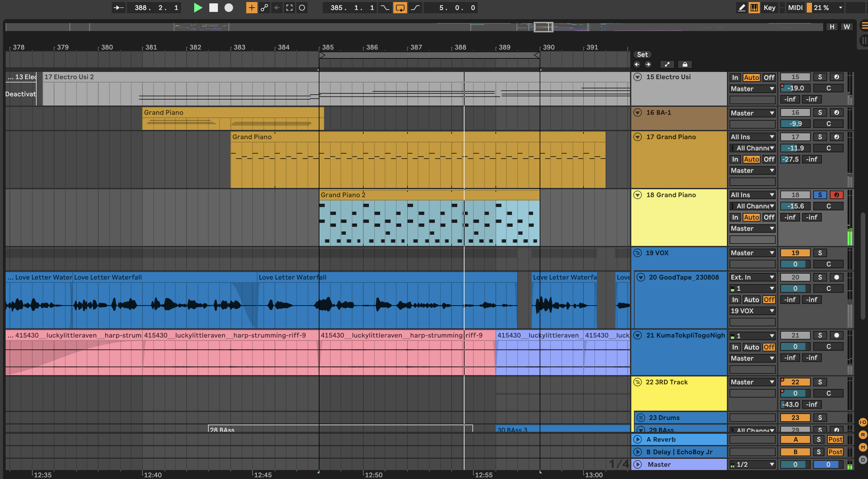This screenshot has height=479, width=868.
Task: Arm track 20 GoodTape for recording
Action: point(836,277)
